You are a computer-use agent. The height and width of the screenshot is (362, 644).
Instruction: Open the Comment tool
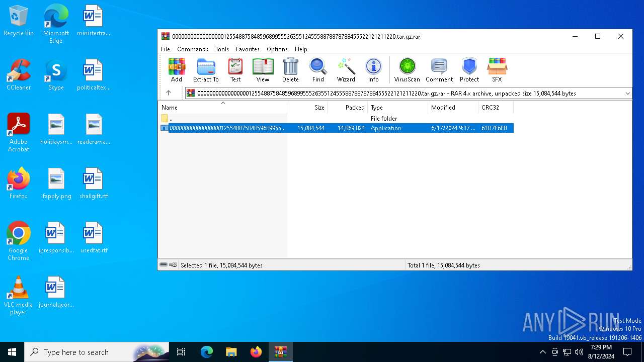[439, 70]
